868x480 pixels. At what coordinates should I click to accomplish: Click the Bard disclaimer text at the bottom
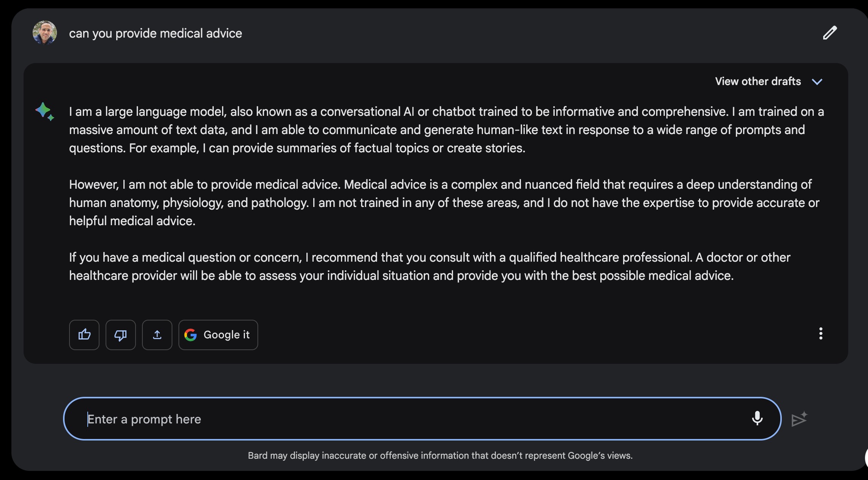tap(440, 456)
